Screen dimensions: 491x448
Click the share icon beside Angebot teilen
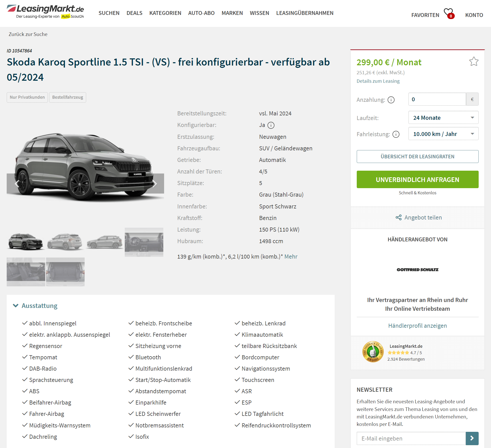click(398, 217)
